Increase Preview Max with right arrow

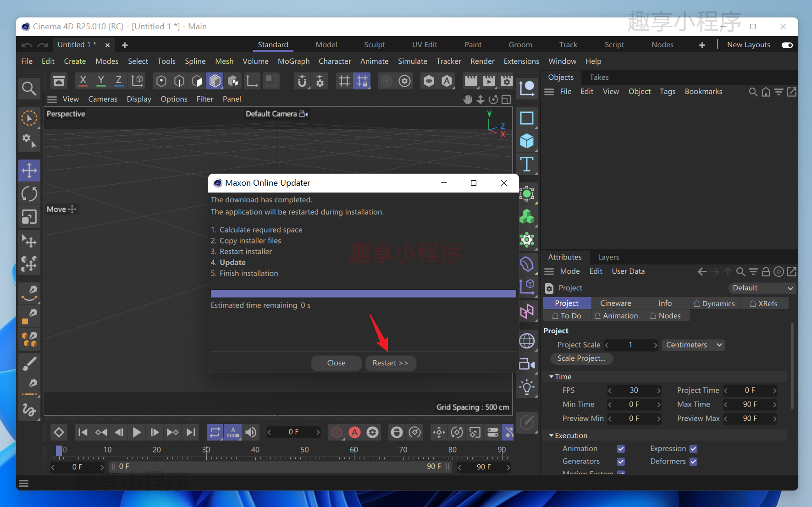(774, 419)
